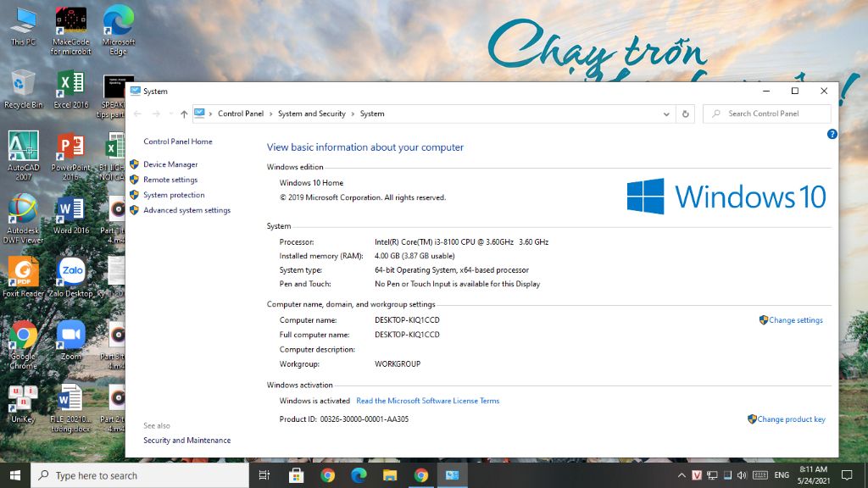This screenshot has height=488, width=868.
Task: Click 4.00 GB installed memory value
Action: tap(415, 256)
